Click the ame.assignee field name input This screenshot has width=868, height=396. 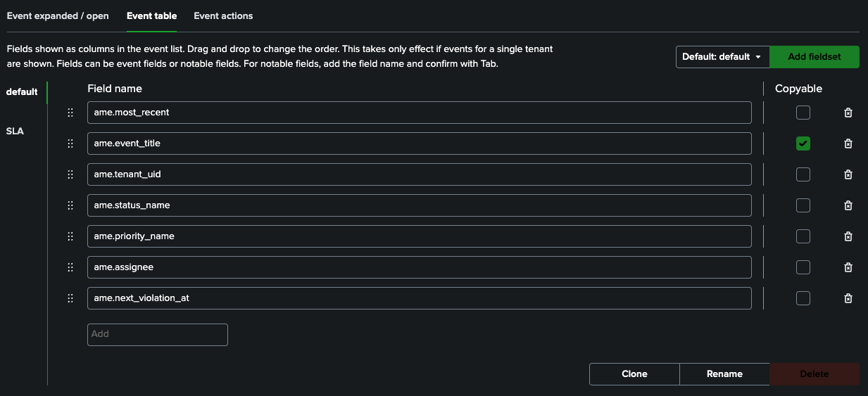(x=419, y=267)
